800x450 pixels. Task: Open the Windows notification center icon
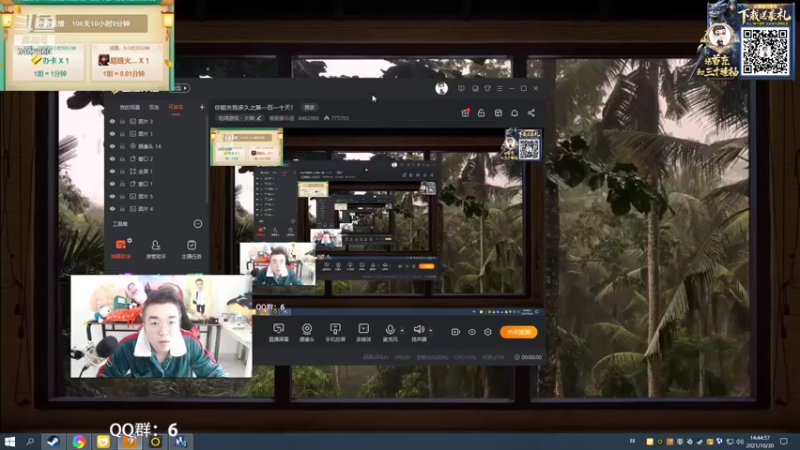784,441
